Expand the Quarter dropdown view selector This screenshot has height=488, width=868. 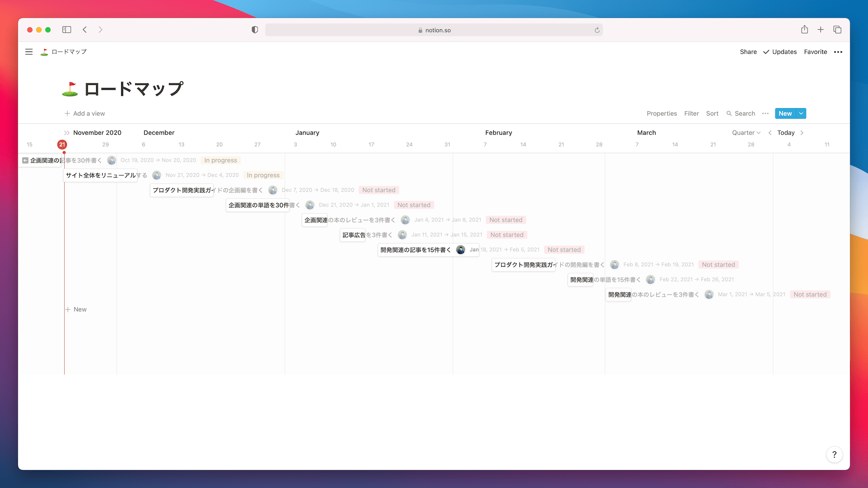coord(746,132)
